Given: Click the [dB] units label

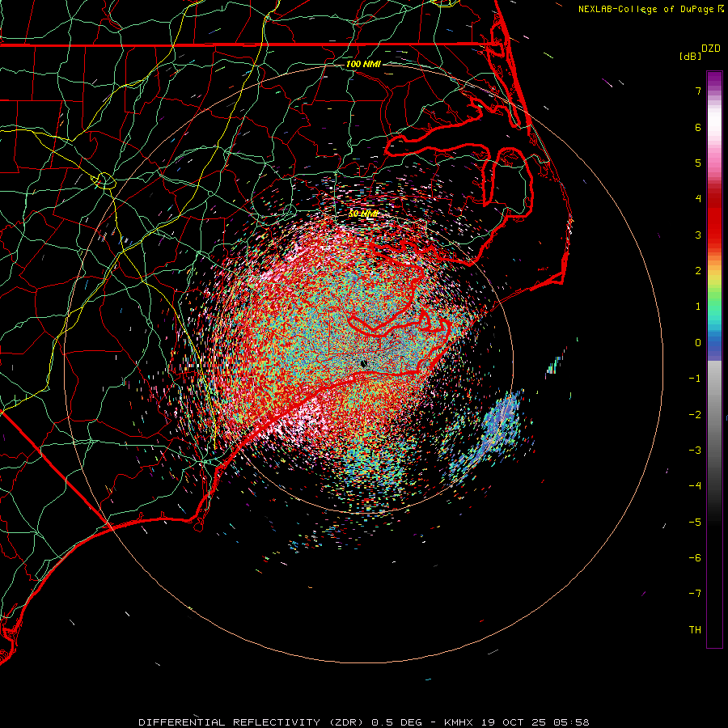Looking at the screenshot, I should pyautogui.click(x=690, y=56).
